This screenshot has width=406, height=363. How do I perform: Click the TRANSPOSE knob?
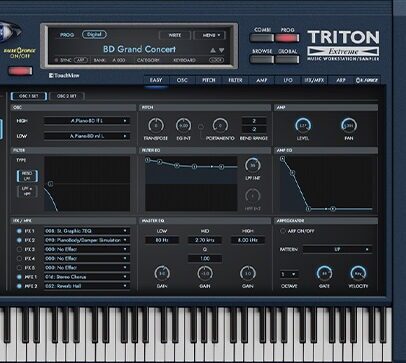156,126
